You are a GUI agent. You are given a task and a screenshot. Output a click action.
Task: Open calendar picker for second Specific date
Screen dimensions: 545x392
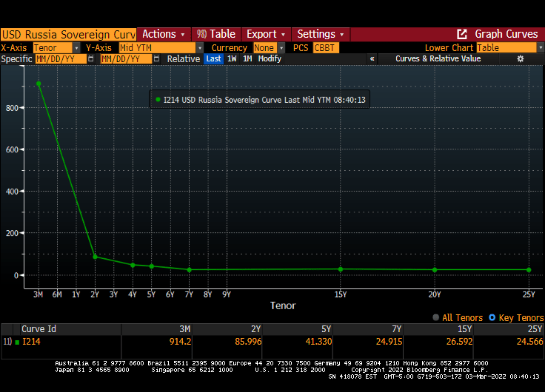tap(156, 59)
